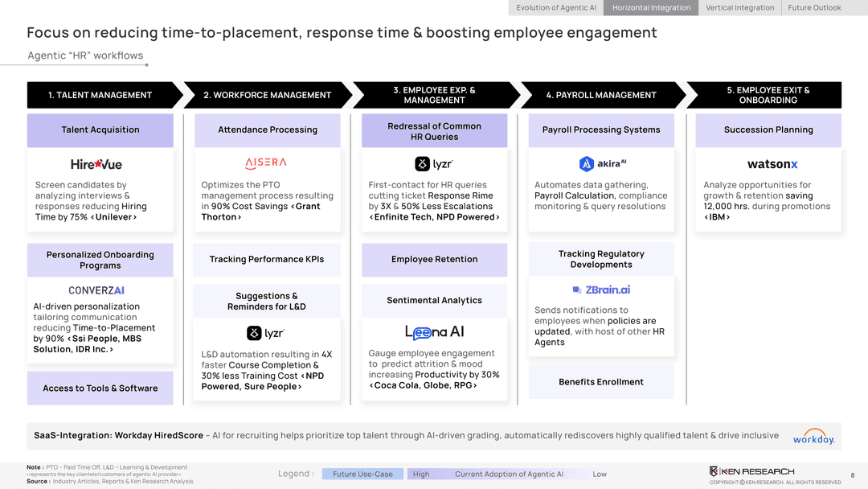868x489 pixels.
Task: Click the Future Use-Case legend swatch
Action: 362,474
